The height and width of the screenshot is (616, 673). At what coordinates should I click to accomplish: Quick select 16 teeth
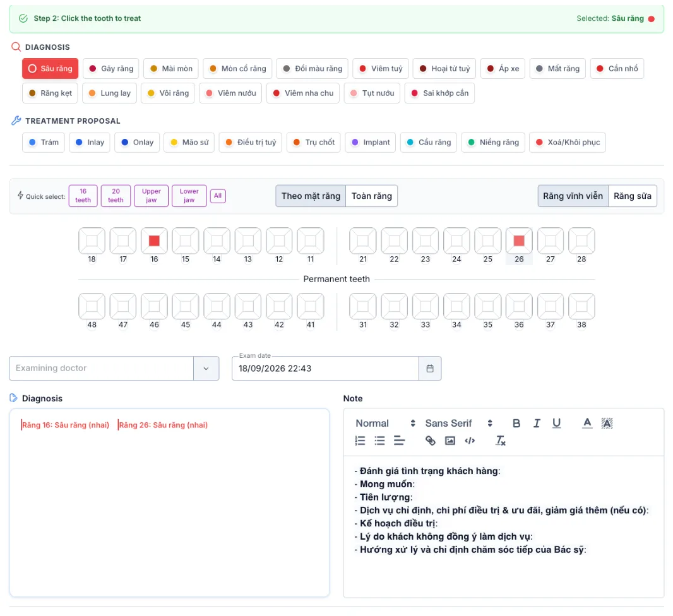(83, 196)
